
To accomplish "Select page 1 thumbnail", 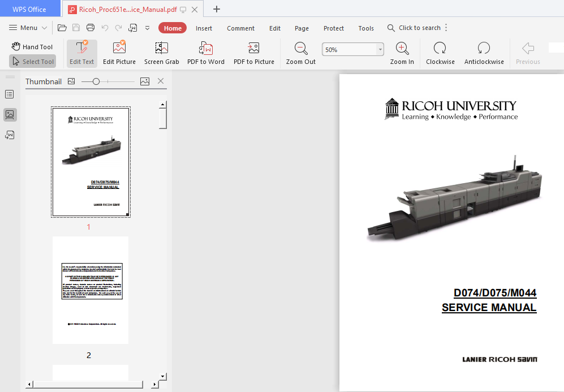I will pyautogui.click(x=91, y=162).
